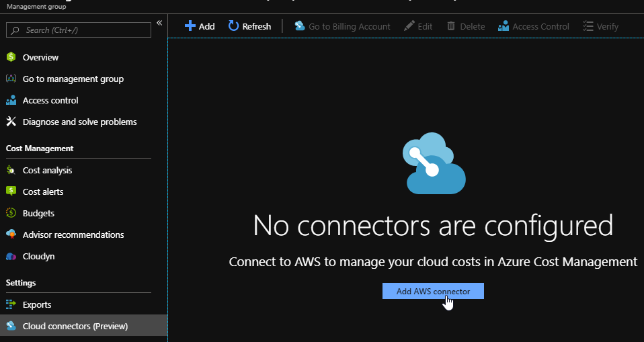Open Go to management group

(73, 79)
